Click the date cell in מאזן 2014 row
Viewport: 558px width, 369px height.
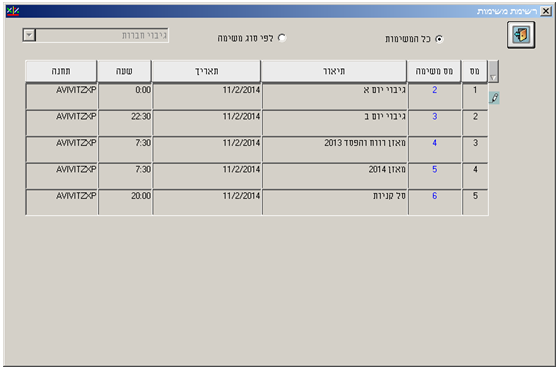point(207,176)
